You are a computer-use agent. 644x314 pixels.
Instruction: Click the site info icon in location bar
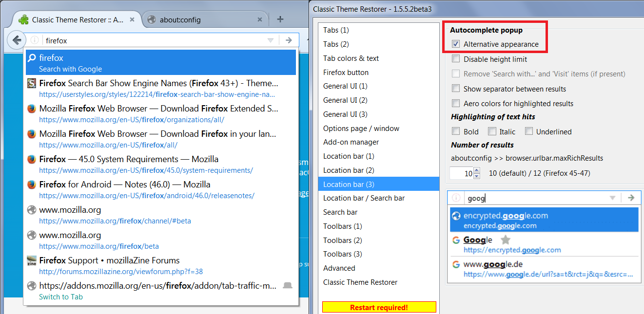tap(34, 40)
